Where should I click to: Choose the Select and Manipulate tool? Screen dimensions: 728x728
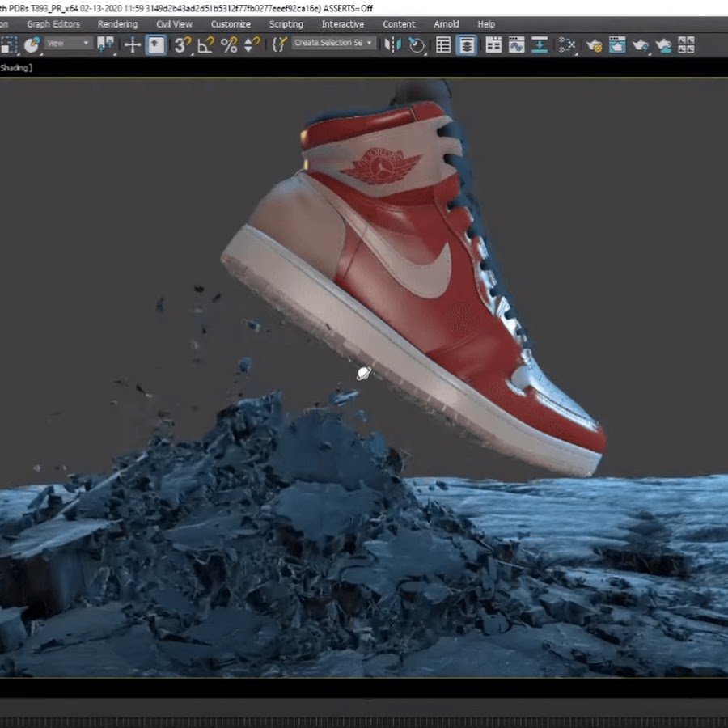coord(133,45)
